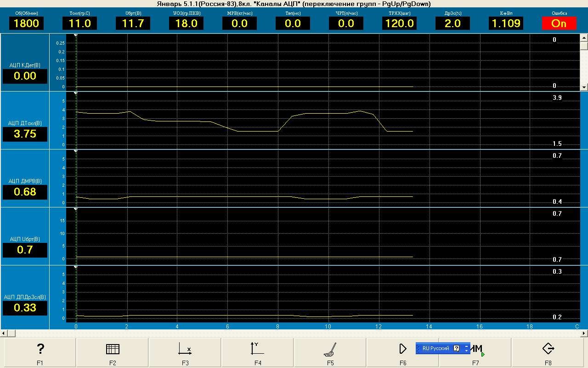Click the red Ошибка On error indicator
588x368 pixels.
pyautogui.click(x=559, y=23)
